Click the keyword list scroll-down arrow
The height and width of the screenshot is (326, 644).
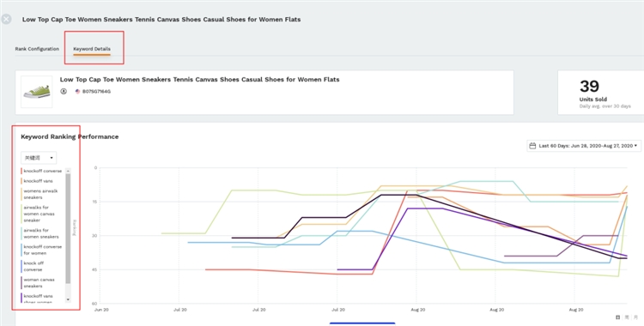pos(68,299)
